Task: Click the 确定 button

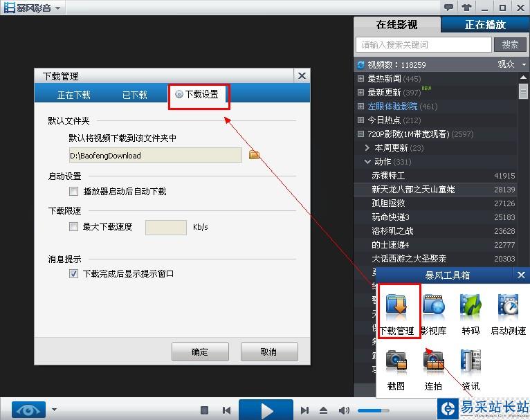Action: (200, 351)
